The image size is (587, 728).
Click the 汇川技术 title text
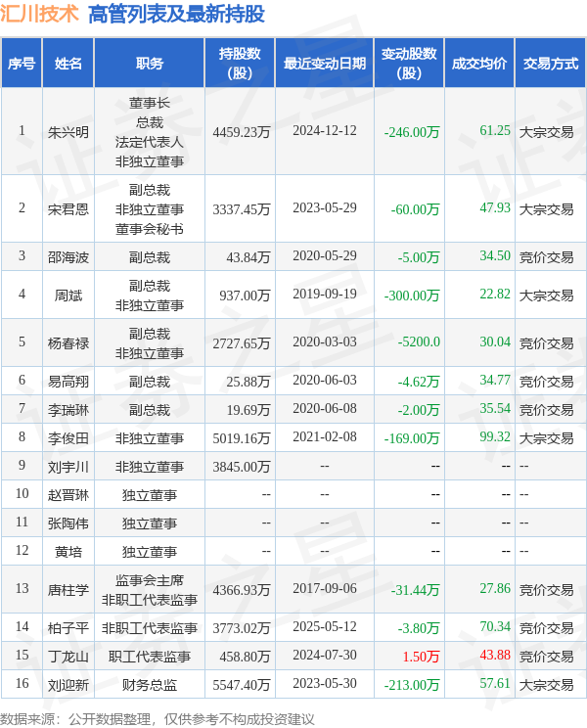pos(39,14)
